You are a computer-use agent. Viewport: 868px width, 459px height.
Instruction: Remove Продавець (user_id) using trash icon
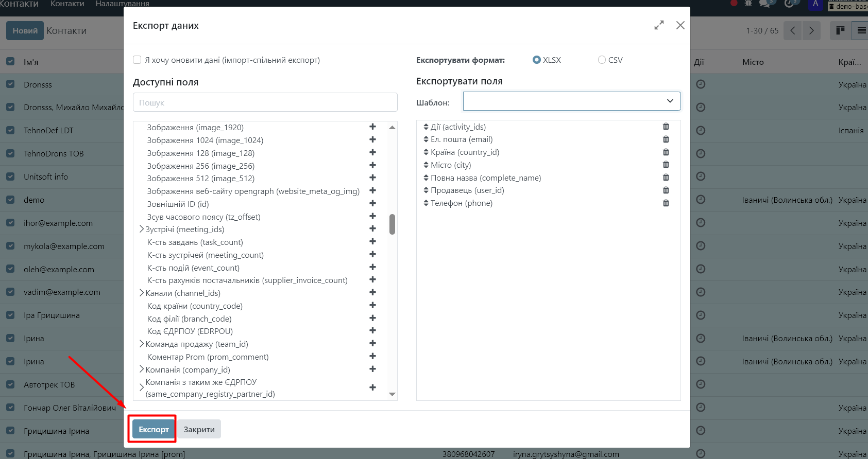click(666, 190)
